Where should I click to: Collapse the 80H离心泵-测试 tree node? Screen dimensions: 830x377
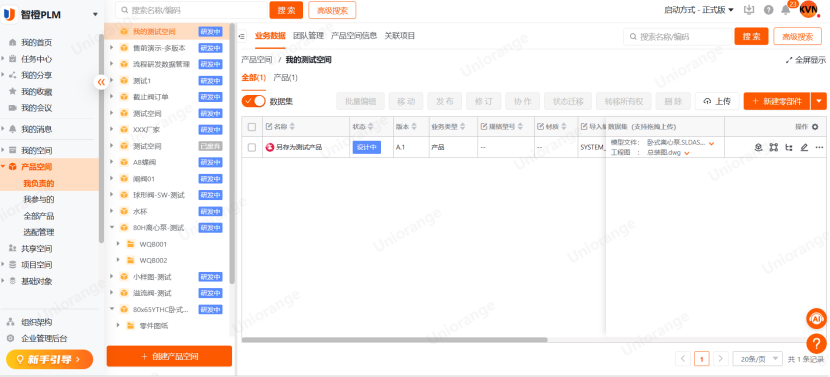click(112, 228)
